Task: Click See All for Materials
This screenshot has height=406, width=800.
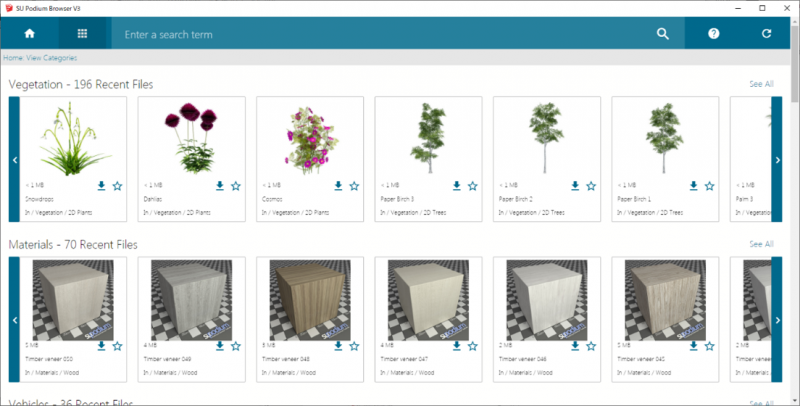Action: (760, 244)
